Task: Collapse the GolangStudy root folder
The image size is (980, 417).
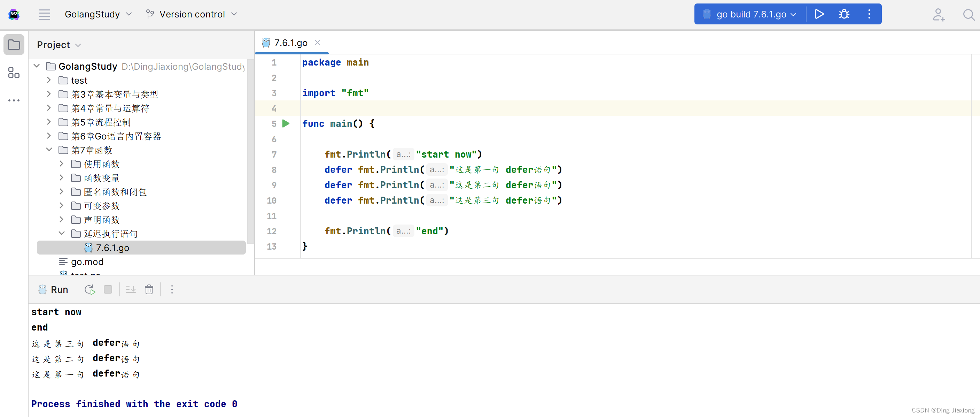Action: coord(37,66)
